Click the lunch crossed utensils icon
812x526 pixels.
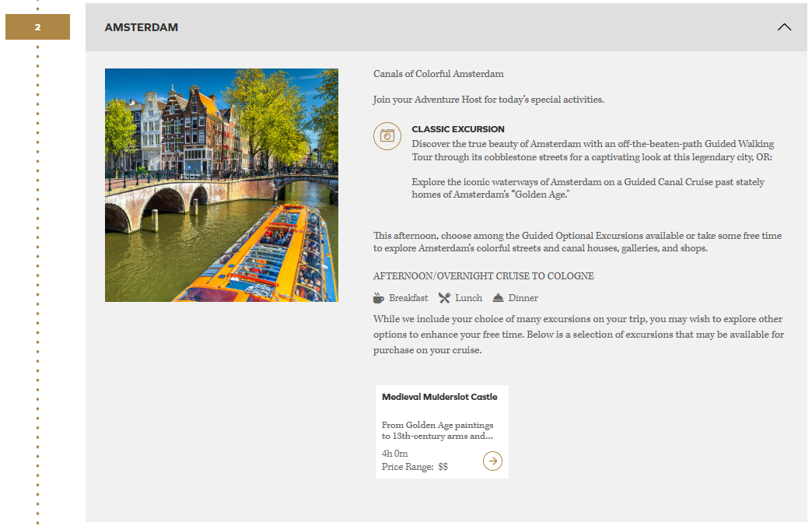tap(444, 298)
